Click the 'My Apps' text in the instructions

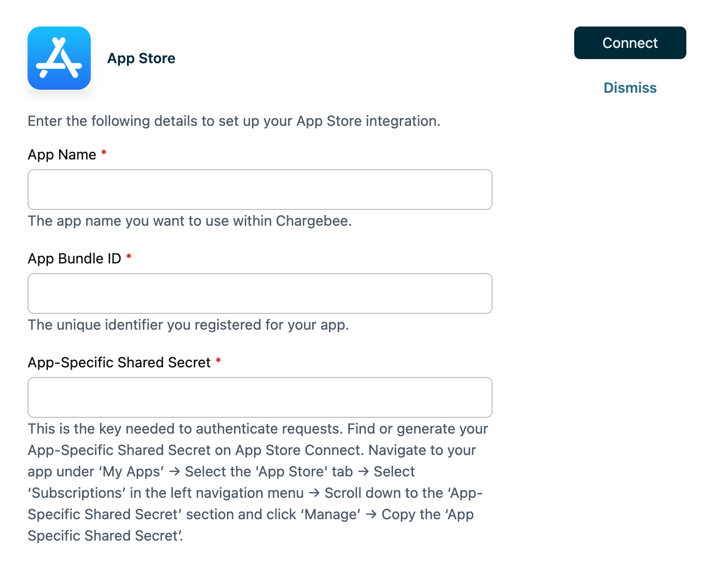(x=133, y=472)
